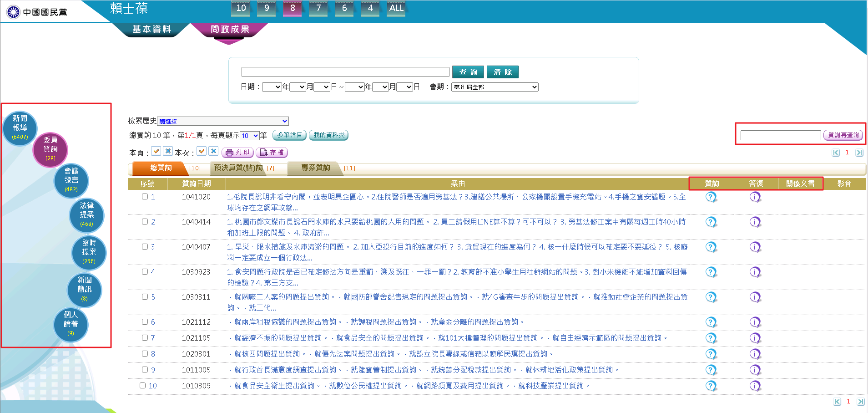Click the 列印 print button
Viewport: 868px width, 413px height.
[238, 153]
